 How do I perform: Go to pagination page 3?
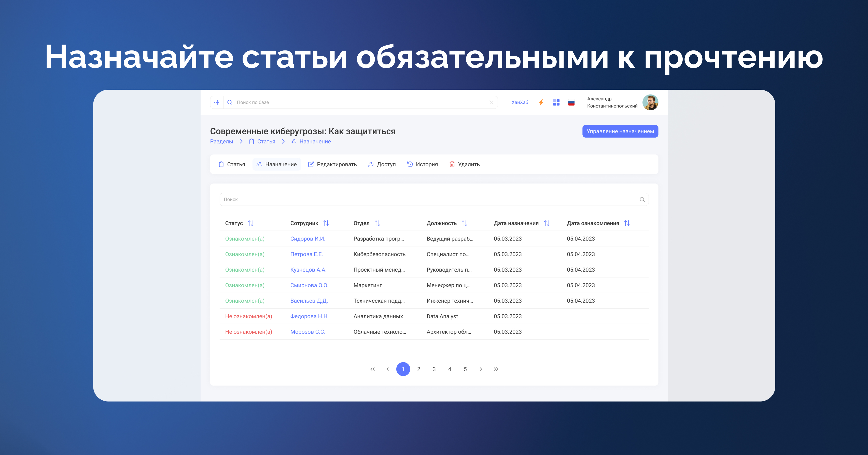[434, 369]
